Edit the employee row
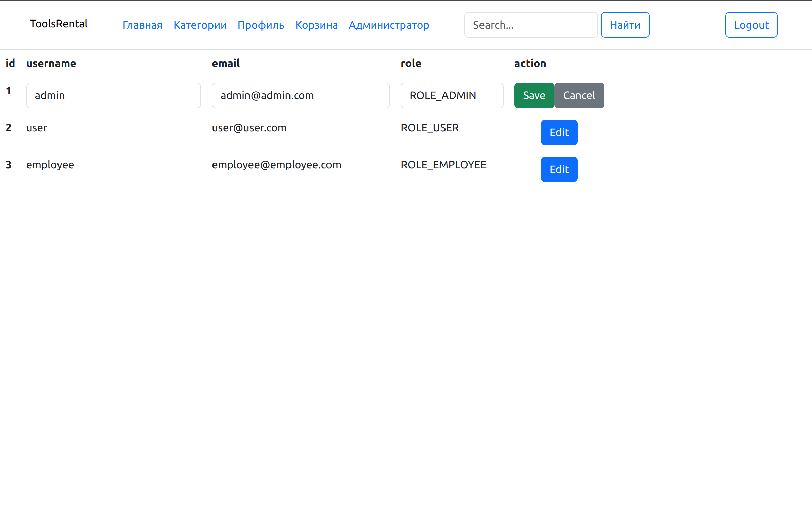812x527 pixels. point(559,169)
